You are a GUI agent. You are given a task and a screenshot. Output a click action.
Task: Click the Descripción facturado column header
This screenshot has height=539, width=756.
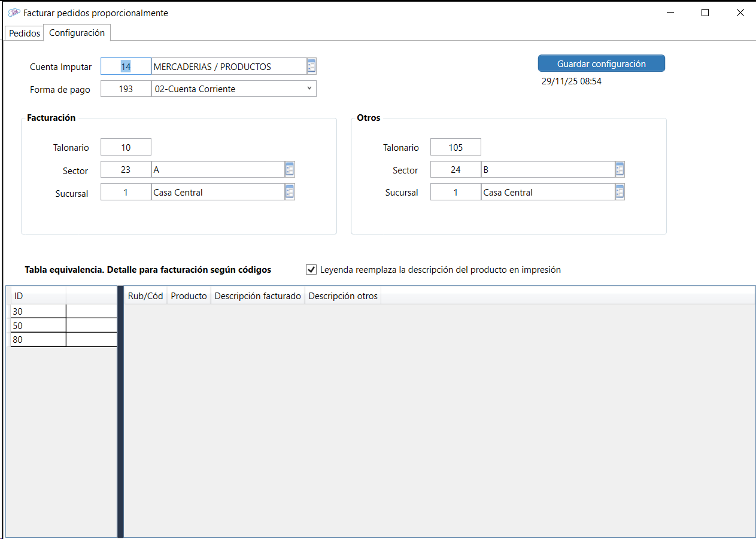[257, 296]
